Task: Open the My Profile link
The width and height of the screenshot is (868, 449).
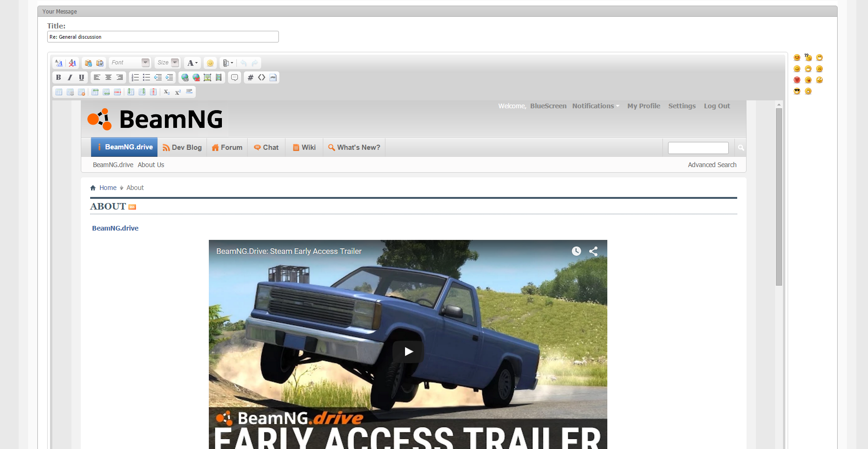Action: pos(644,106)
